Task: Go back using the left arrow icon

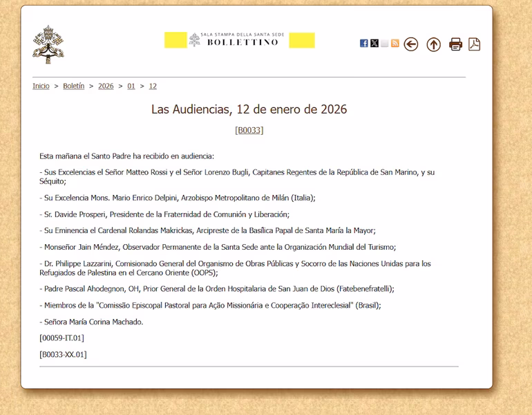Action: (411, 44)
